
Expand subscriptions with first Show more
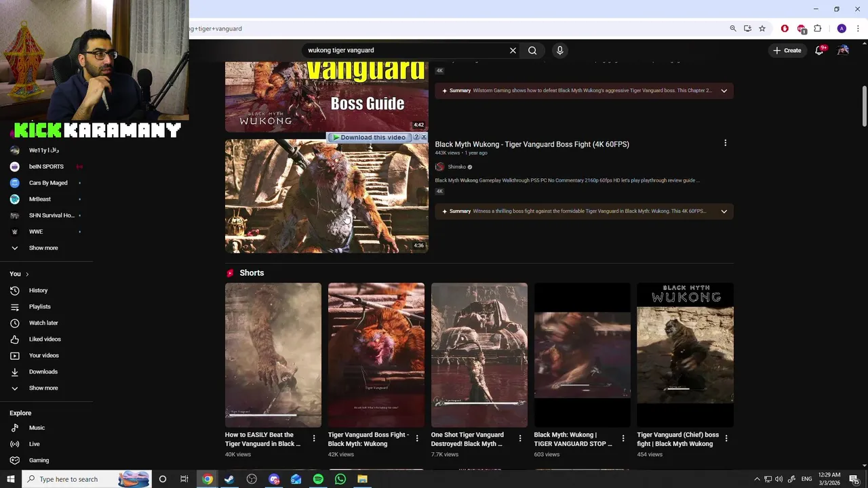pyautogui.click(x=43, y=248)
